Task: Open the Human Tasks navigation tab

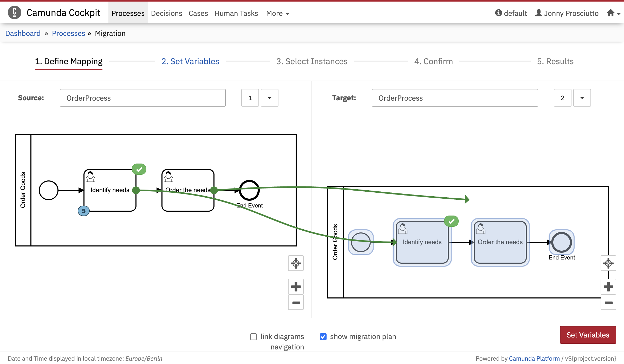Action: (236, 13)
